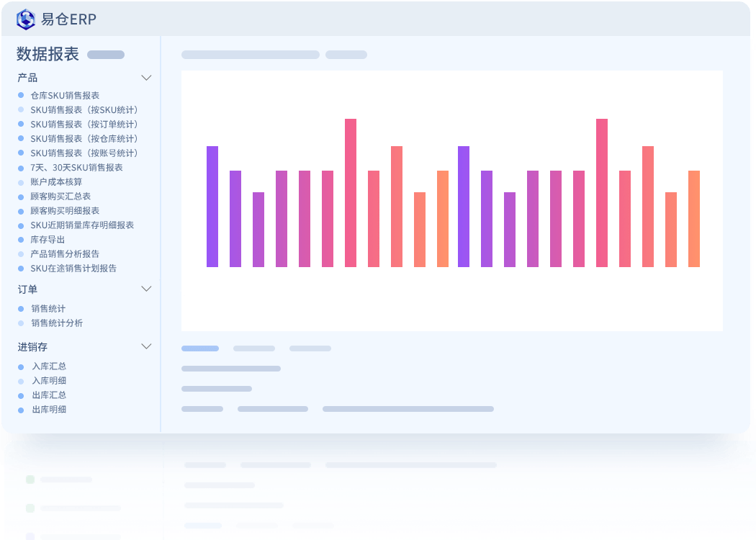Open 销售统计 under 订单

point(48,309)
